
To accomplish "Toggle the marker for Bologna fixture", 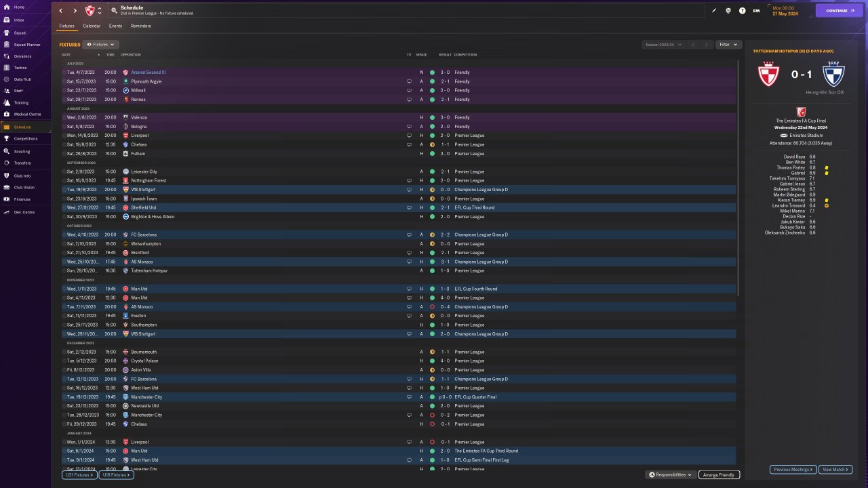I will [x=64, y=127].
